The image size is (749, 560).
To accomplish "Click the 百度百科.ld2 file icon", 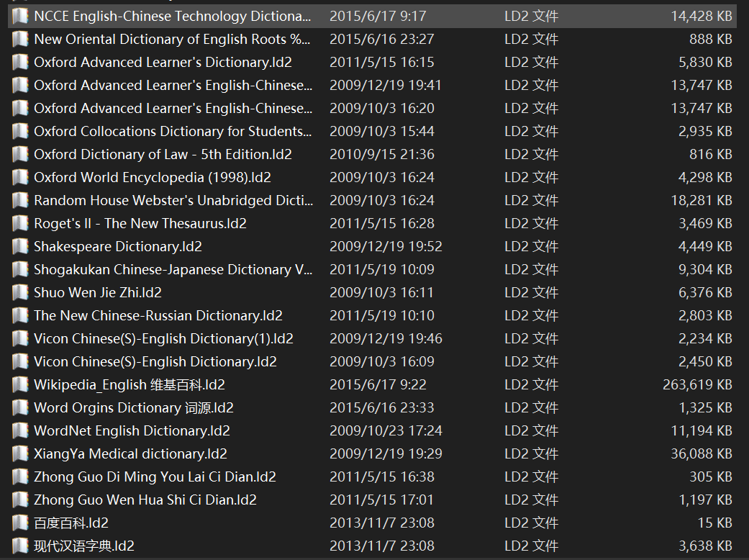I will pyautogui.click(x=20, y=523).
